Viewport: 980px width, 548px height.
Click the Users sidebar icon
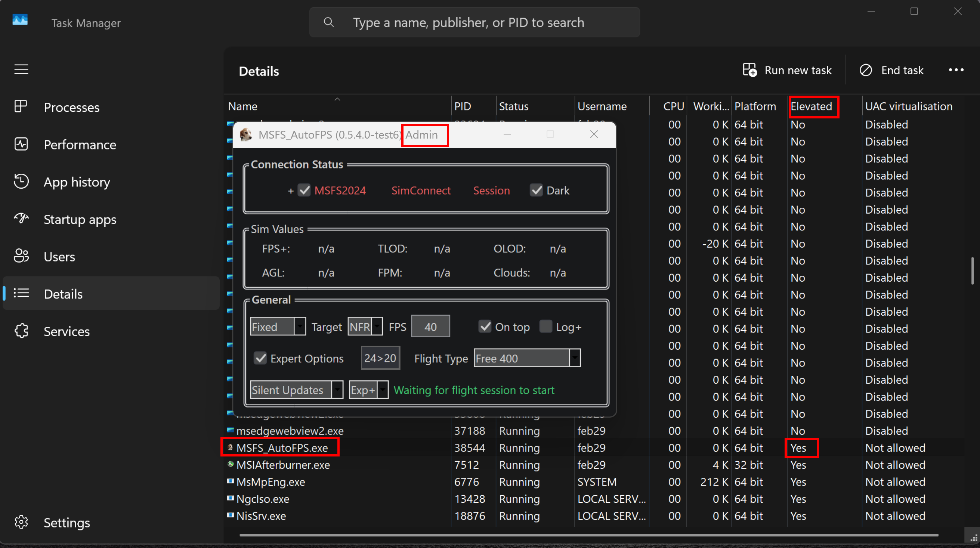click(x=21, y=256)
